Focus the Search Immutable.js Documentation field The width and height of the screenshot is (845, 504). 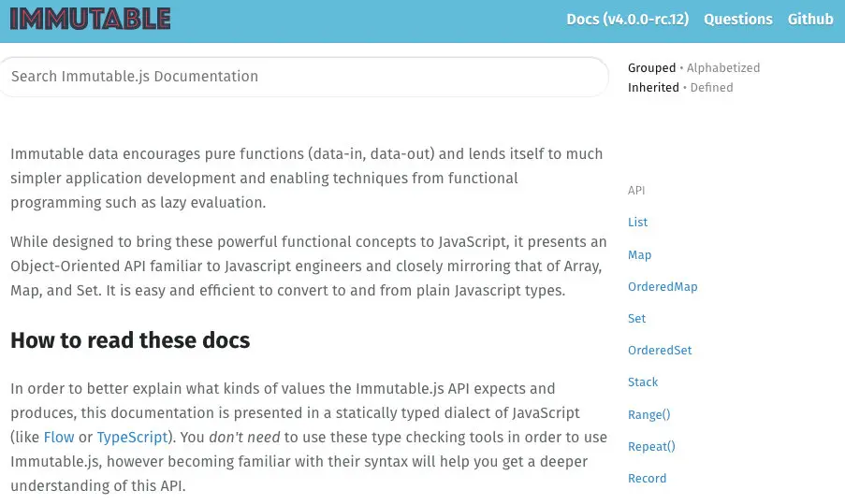pos(304,77)
